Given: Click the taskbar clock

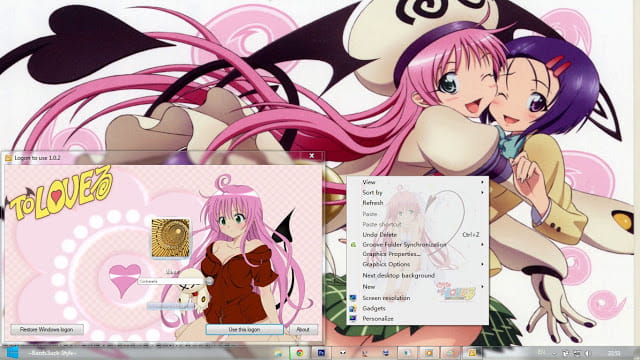Looking at the screenshot, I should (x=613, y=353).
